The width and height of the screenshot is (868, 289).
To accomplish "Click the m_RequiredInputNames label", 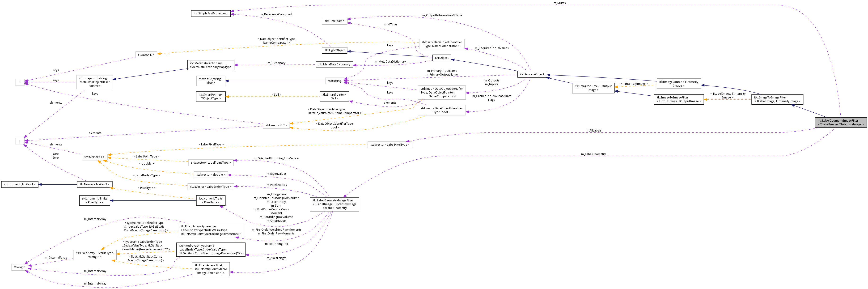I will tap(492, 48).
